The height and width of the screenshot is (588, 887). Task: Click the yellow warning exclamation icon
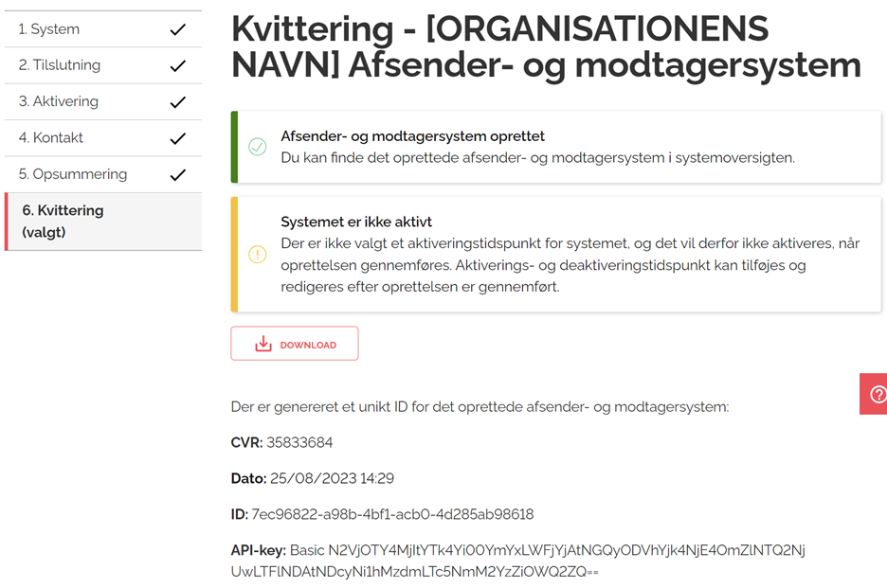tap(257, 254)
